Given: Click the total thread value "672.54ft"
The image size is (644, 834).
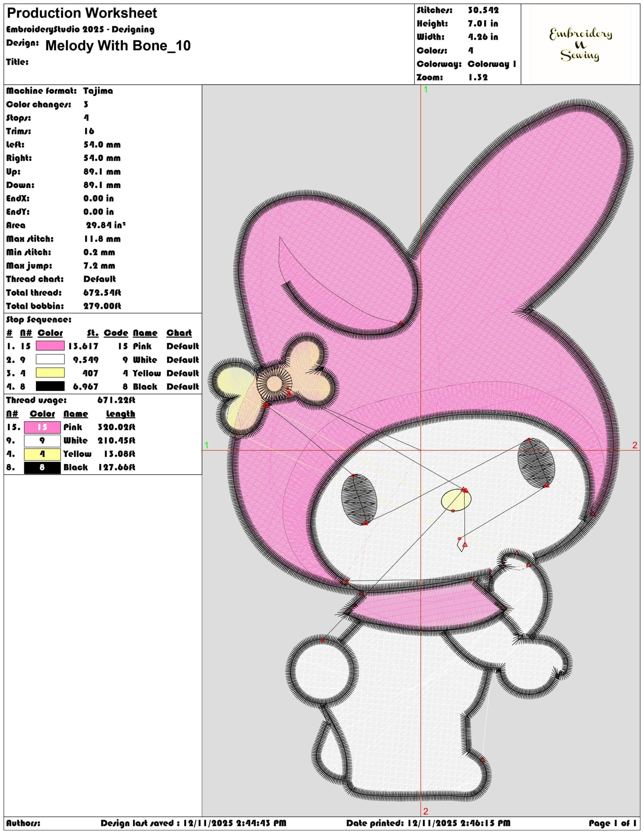Looking at the screenshot, I should pos(102,293).
